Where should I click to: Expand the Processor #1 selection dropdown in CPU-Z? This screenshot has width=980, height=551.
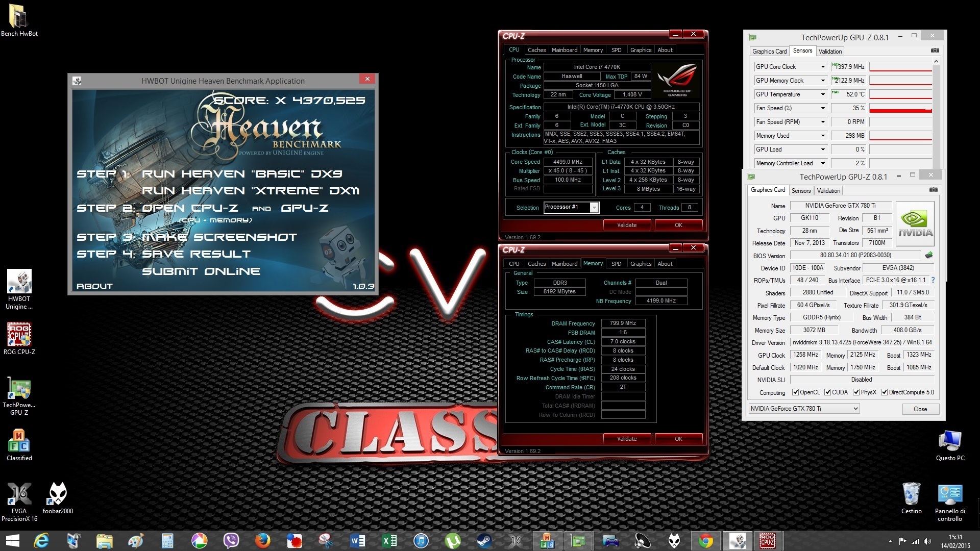[x=594, y=207]
